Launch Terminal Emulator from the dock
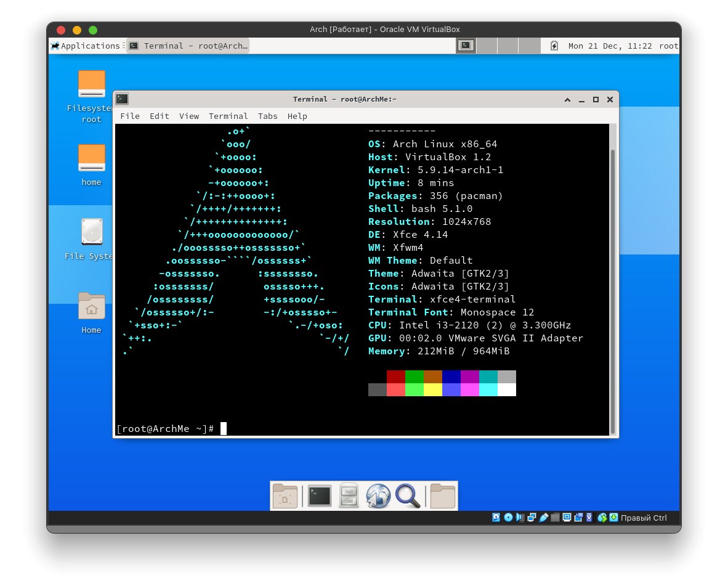Image resolution: width=728 pixels, height=586 pixels. tap(320, 496)
